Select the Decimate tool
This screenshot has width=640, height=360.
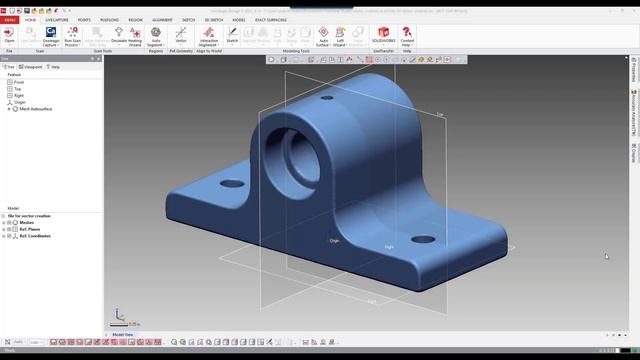click(119, 35)
